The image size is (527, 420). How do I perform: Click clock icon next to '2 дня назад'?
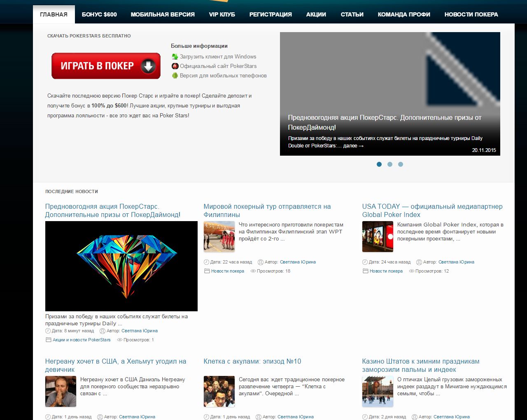tap(365, 417)
